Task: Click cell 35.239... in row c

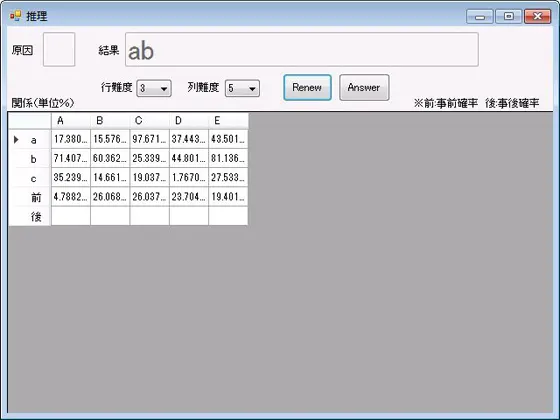Action: click(71, 178)
